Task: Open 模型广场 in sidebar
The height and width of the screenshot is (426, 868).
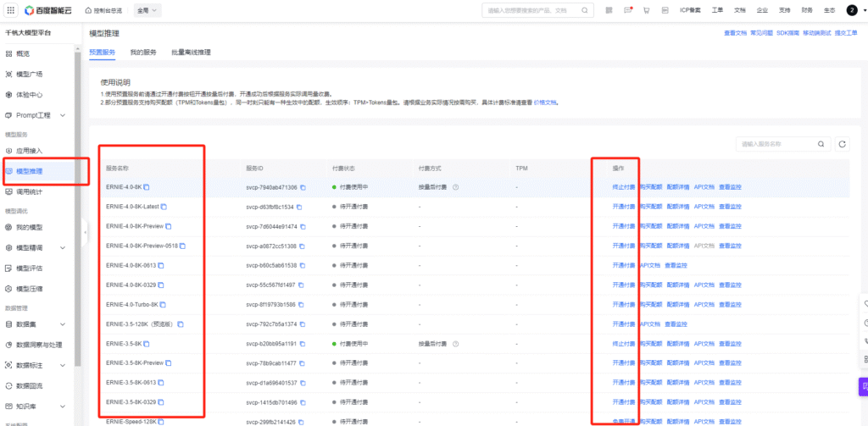Action: [x=29, y=75]
